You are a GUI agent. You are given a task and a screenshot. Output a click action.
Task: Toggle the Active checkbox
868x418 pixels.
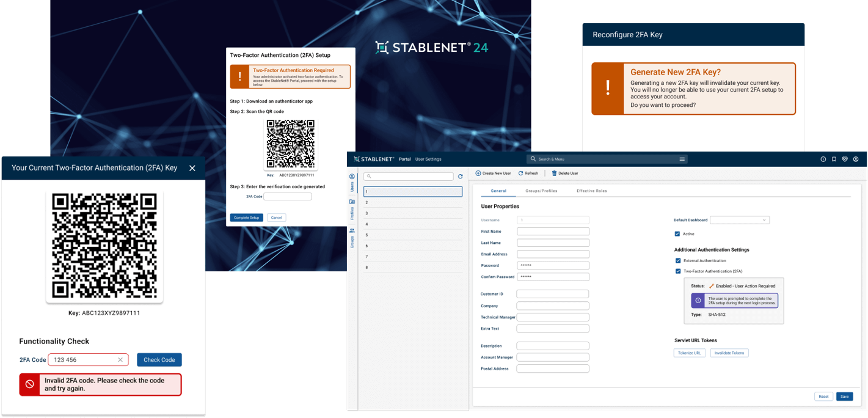(677, 234)
